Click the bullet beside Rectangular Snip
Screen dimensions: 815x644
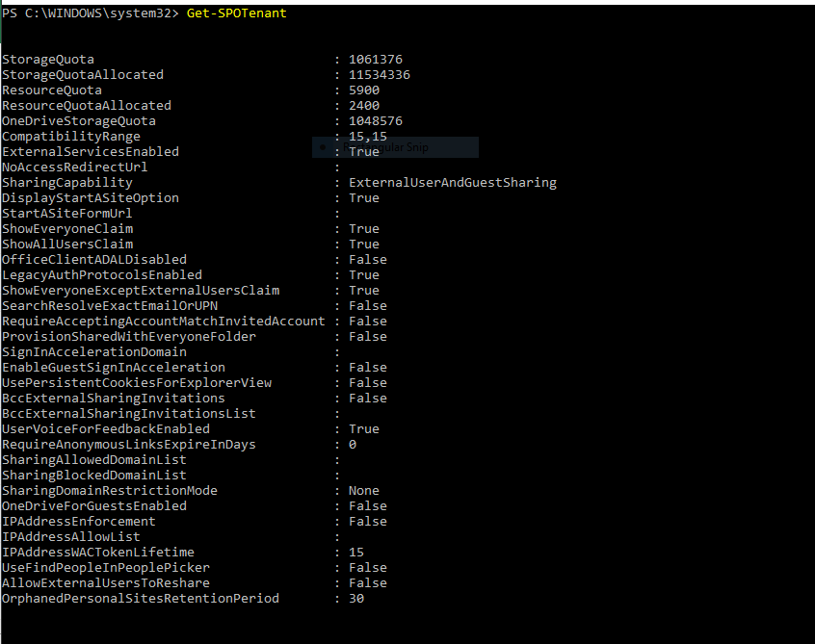[324, 148]
